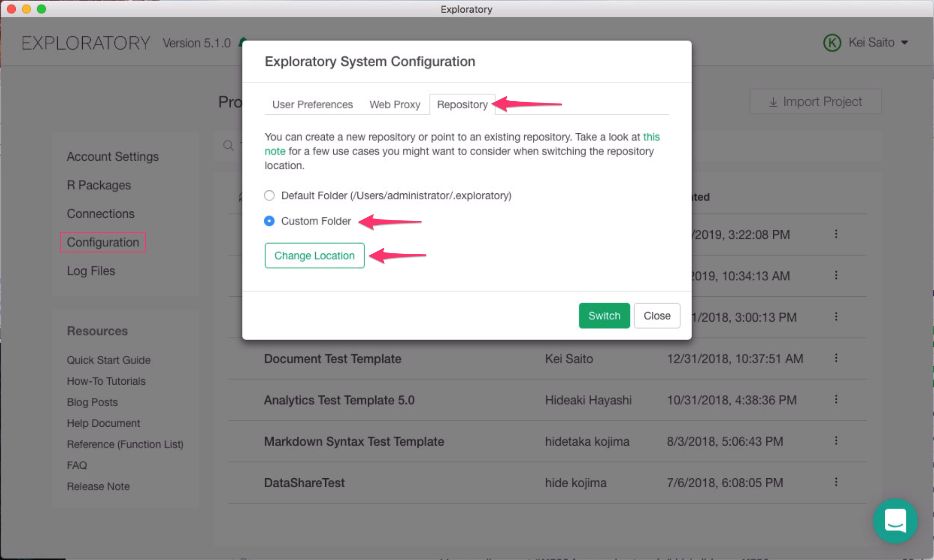934x560 pixels.
Task: Click the Import Project button
Action: pyautogui.click(x=815, y=102)
